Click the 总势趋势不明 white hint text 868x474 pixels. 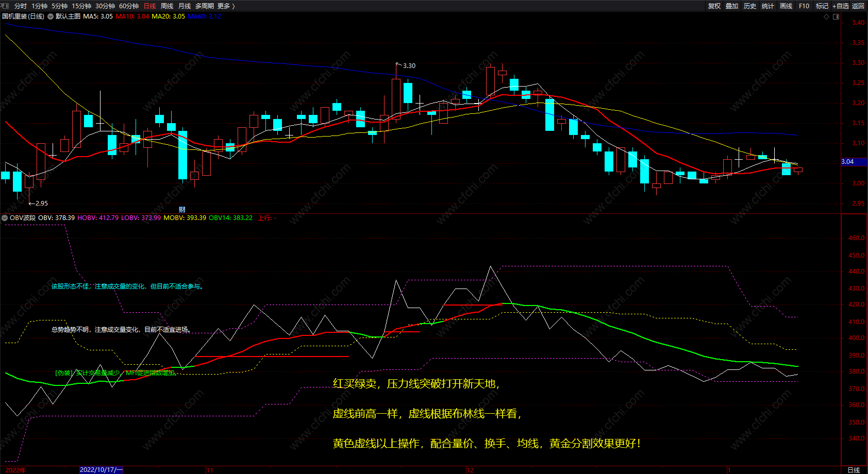coord(122,330)
